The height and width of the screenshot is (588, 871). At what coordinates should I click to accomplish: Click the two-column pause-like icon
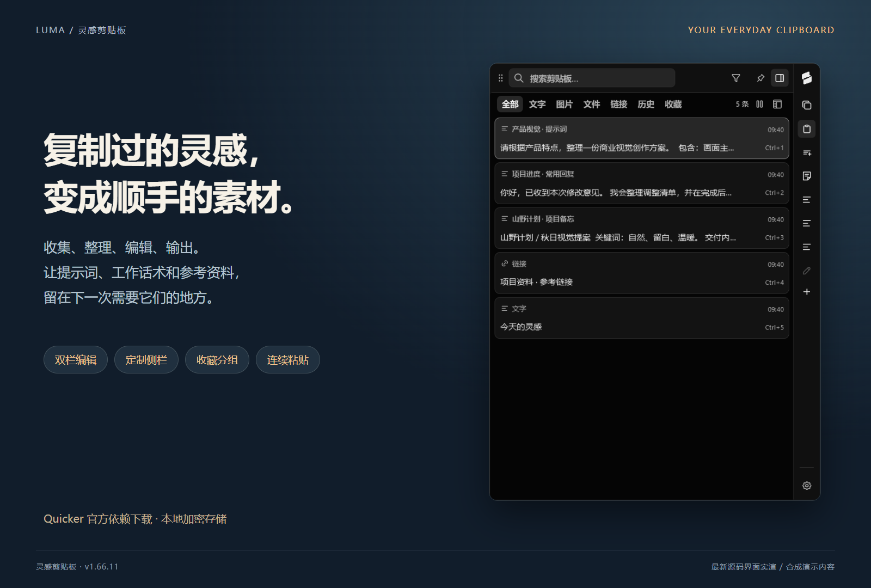759,104
